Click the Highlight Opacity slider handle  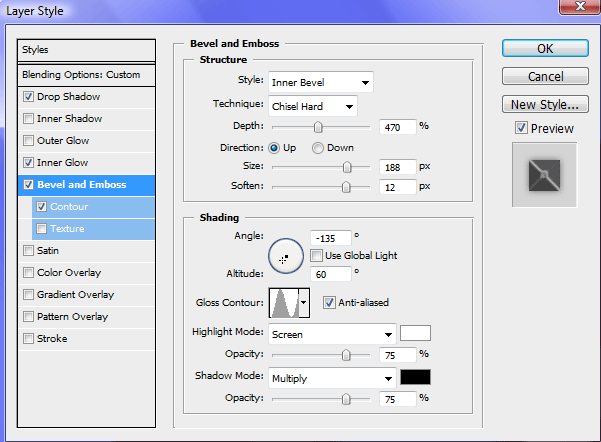[346, 355]
